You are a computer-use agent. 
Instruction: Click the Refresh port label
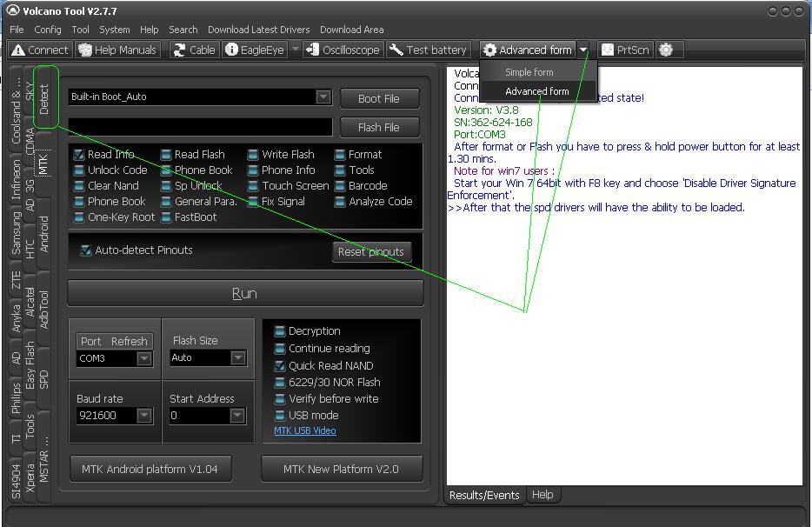click(129, 341)
